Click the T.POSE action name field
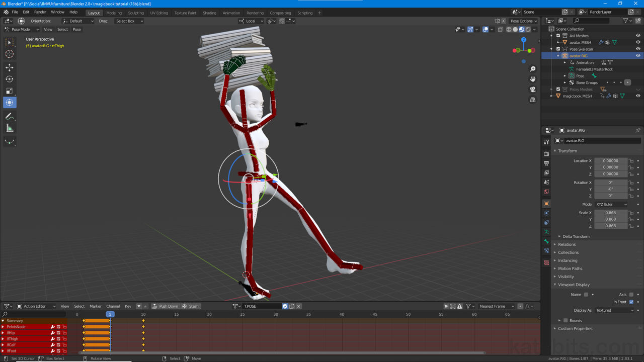644x362 pixels. coord(262,306)
